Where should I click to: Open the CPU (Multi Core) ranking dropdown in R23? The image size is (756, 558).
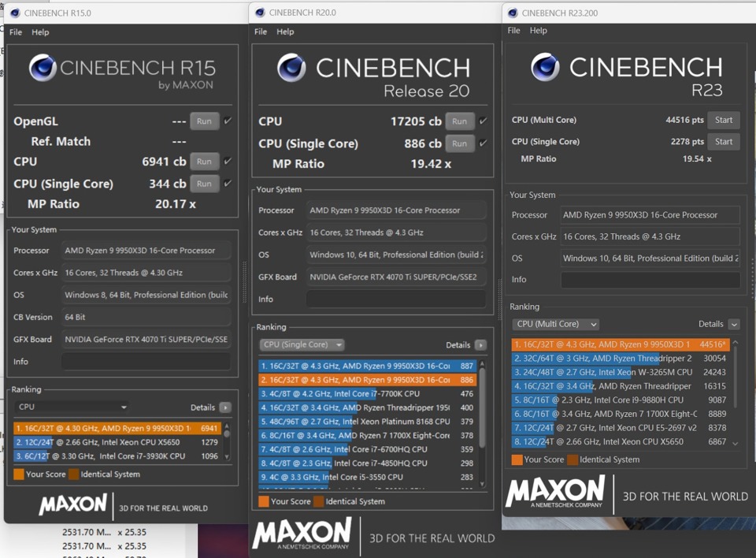click(x=555, y=324)
